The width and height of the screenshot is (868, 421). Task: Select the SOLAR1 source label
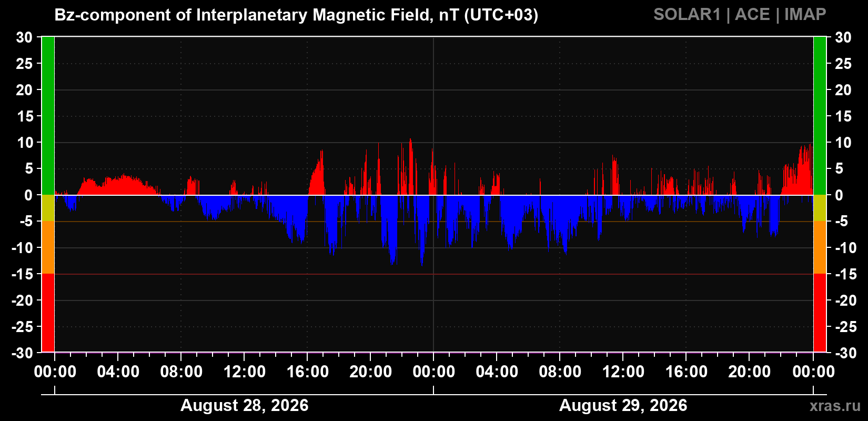(x=687, y=15)
